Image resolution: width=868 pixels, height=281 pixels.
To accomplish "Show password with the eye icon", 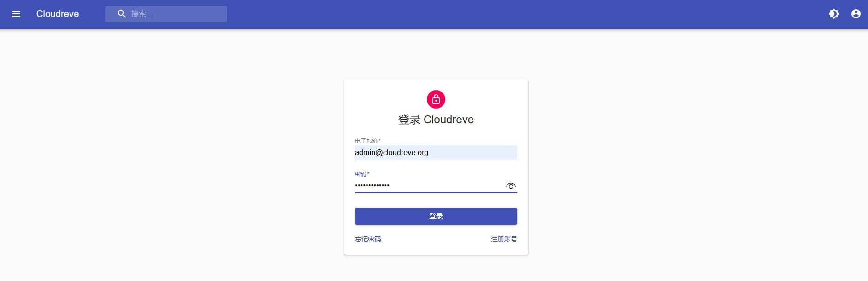I will tap(511, 186).
